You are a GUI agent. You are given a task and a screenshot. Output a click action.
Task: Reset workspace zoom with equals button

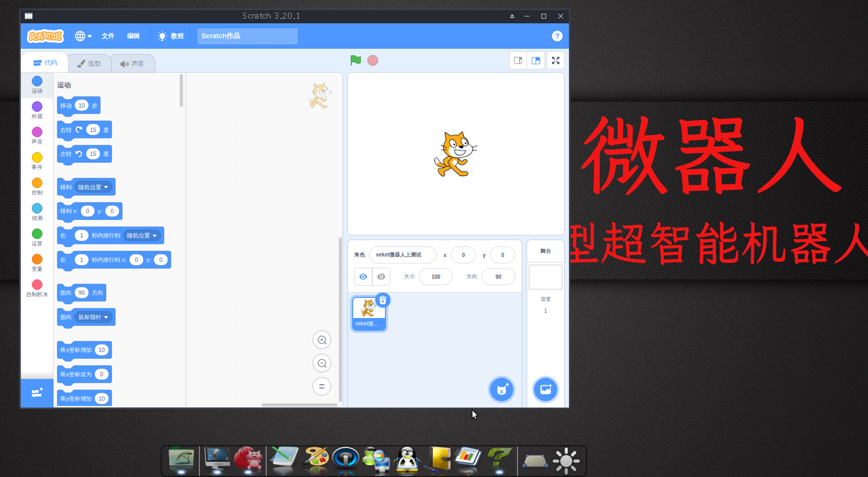[x=322, y=386]
